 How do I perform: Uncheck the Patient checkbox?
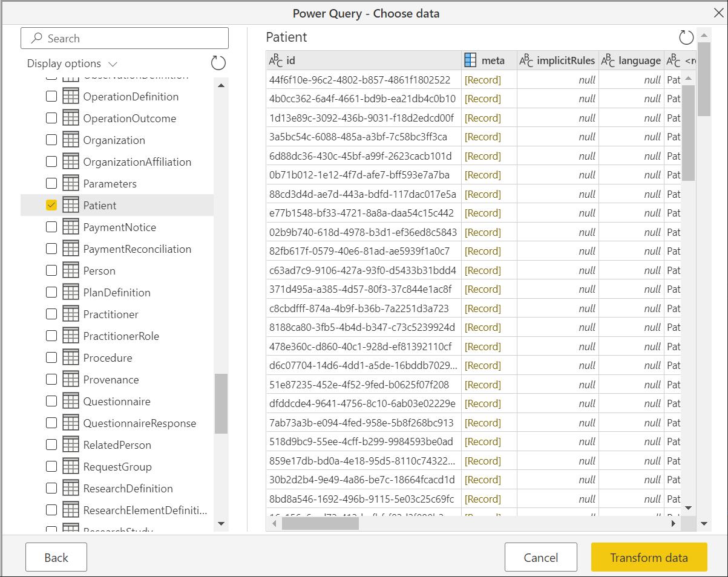point(51,205)
